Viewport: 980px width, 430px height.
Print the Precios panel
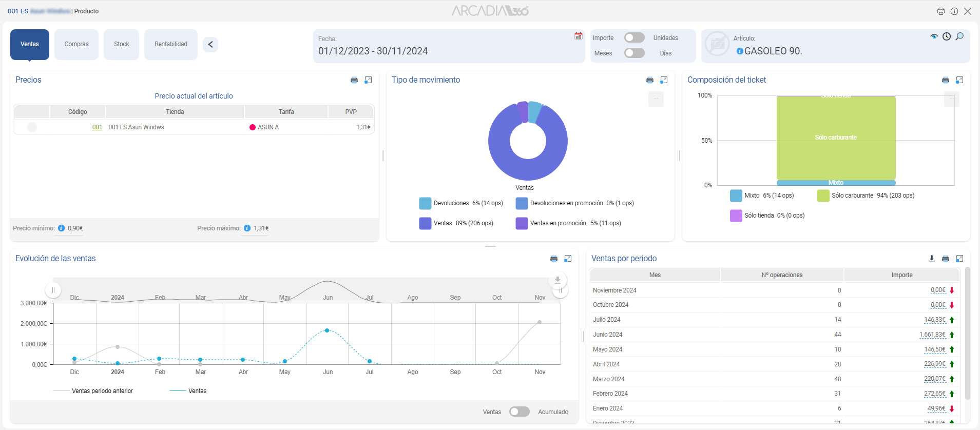354,80
